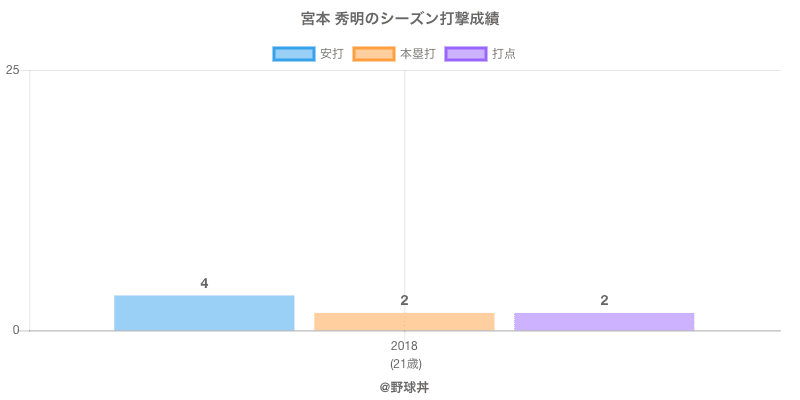Select the orange 本塁打 bar in the chart

coord(404,322)
